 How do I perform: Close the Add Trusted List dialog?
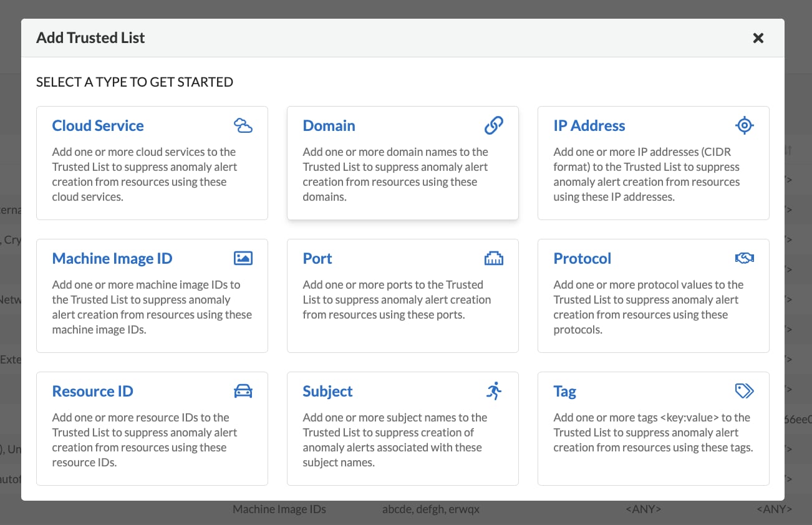point(758,38)
